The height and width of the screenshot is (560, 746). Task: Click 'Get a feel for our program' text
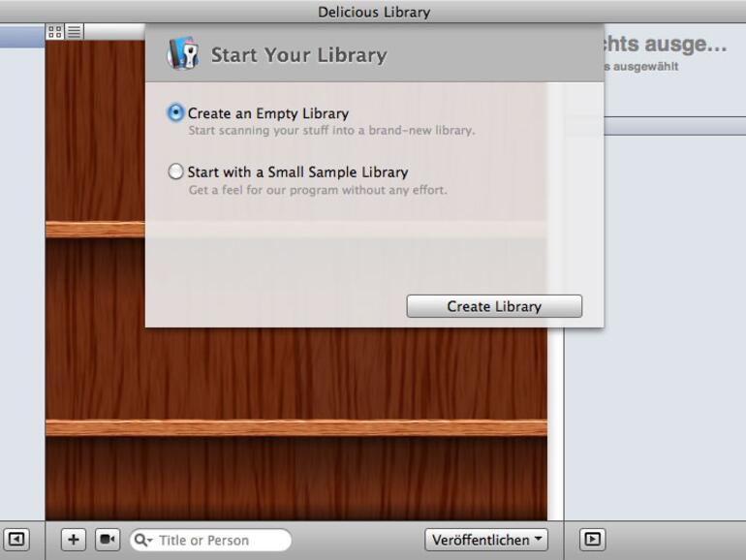(318, 190)
